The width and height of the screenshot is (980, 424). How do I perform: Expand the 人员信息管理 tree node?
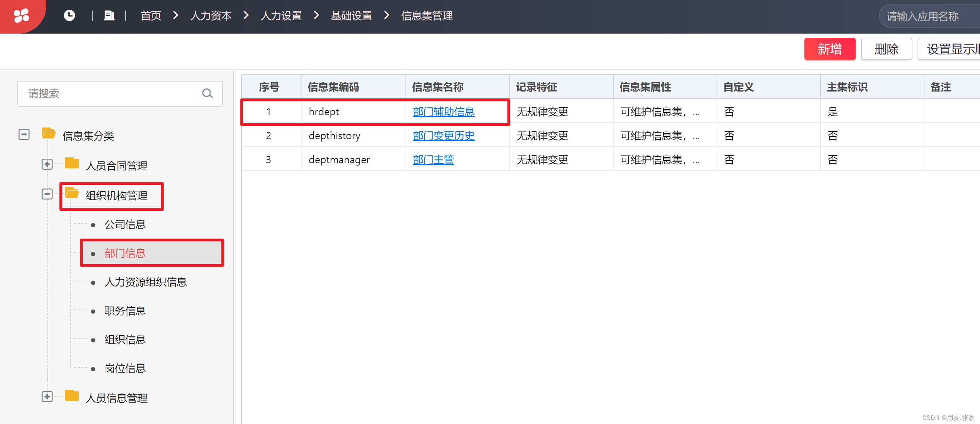pyautogui.click(x=47, y=397)
